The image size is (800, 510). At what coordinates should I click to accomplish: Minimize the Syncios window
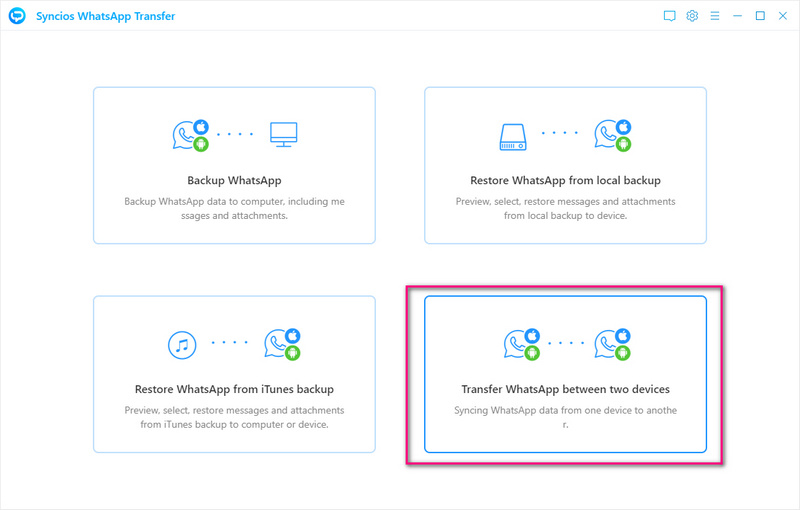pos(737,16)
